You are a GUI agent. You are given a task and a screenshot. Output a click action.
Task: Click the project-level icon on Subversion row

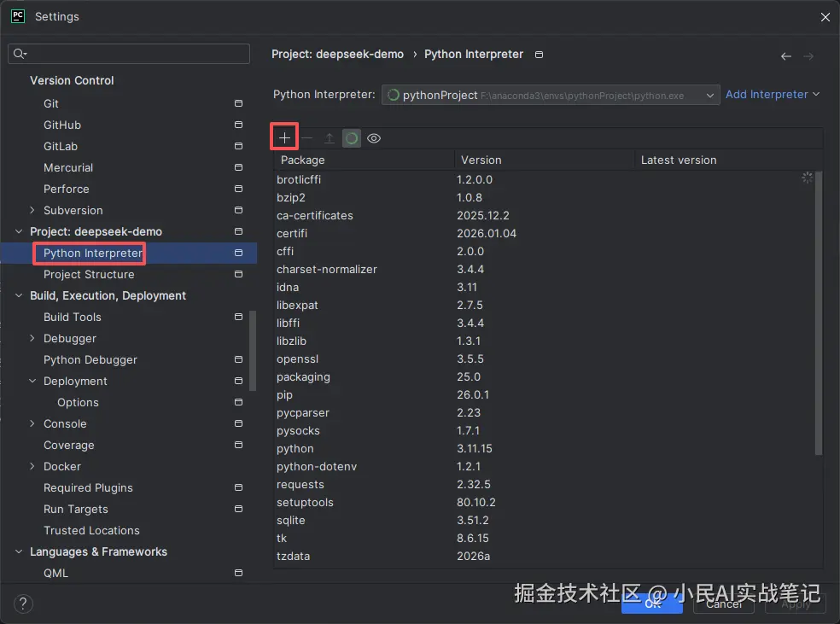click(x=238, y=210)
